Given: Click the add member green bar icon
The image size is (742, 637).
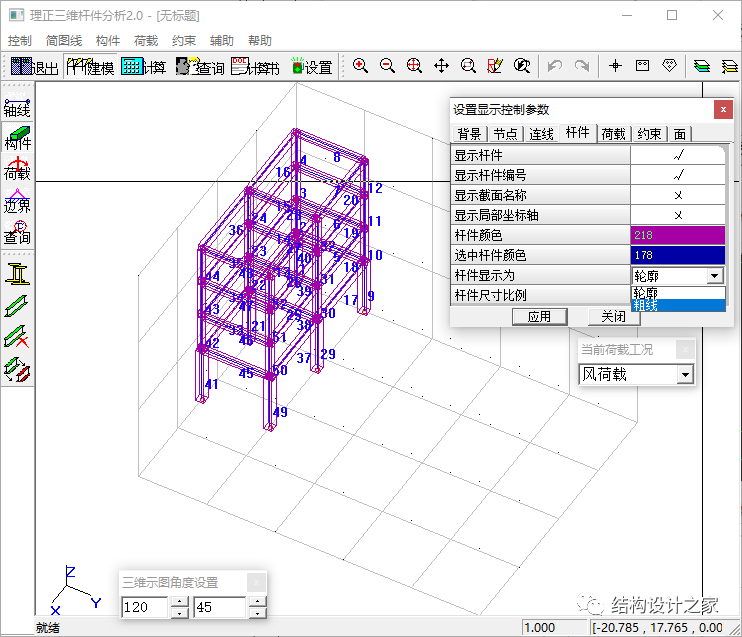Looking at the screenshot, I should click(18, 306).
